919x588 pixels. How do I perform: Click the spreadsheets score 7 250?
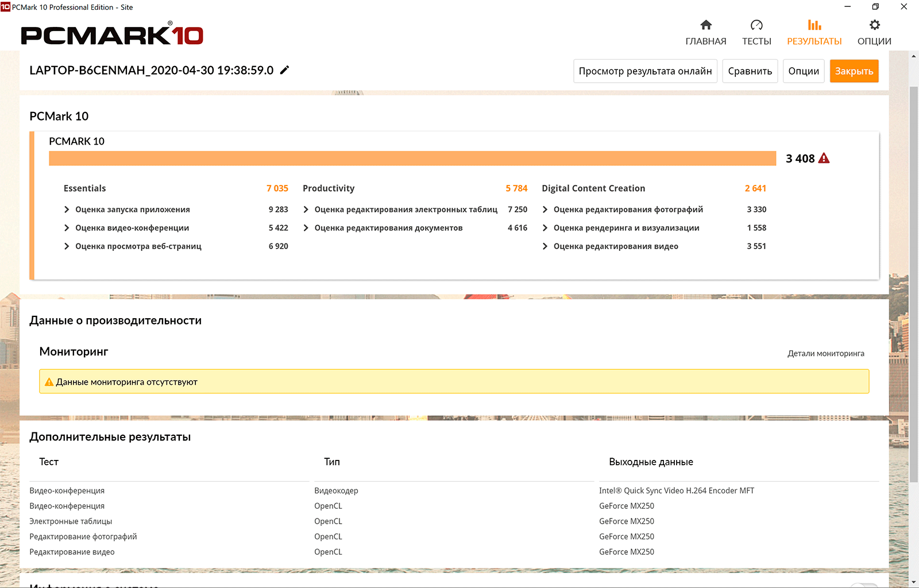pyautogui.click(x=518, y=210)
